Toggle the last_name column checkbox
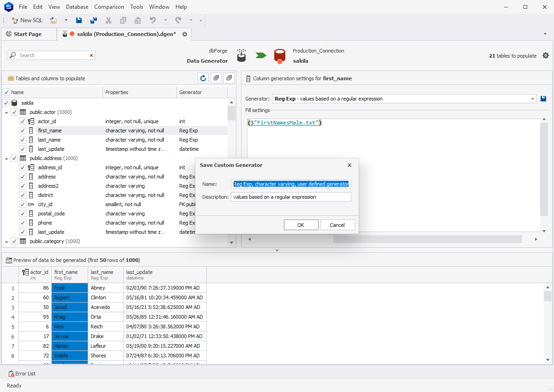The height and width of the screenshot is (392, 554). point(23,140)
